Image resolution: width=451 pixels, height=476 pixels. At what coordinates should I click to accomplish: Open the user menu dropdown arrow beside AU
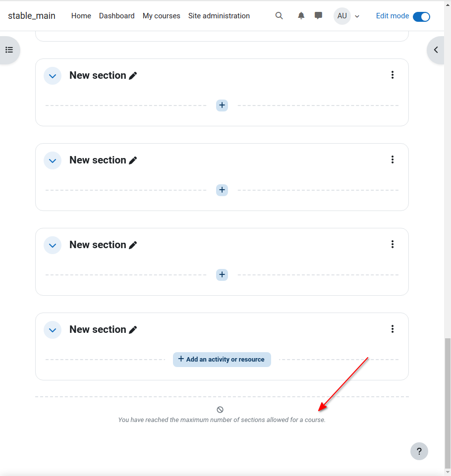click(357, 16)
